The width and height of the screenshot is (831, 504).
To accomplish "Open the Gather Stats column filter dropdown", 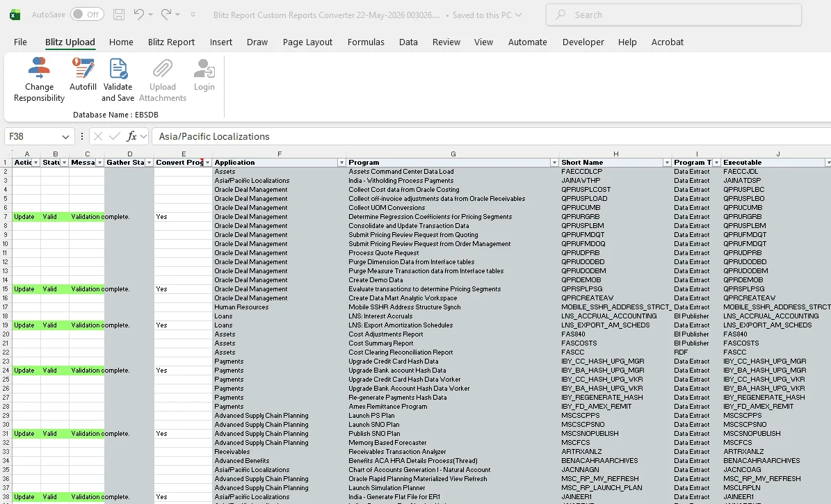I will point(150,163).
